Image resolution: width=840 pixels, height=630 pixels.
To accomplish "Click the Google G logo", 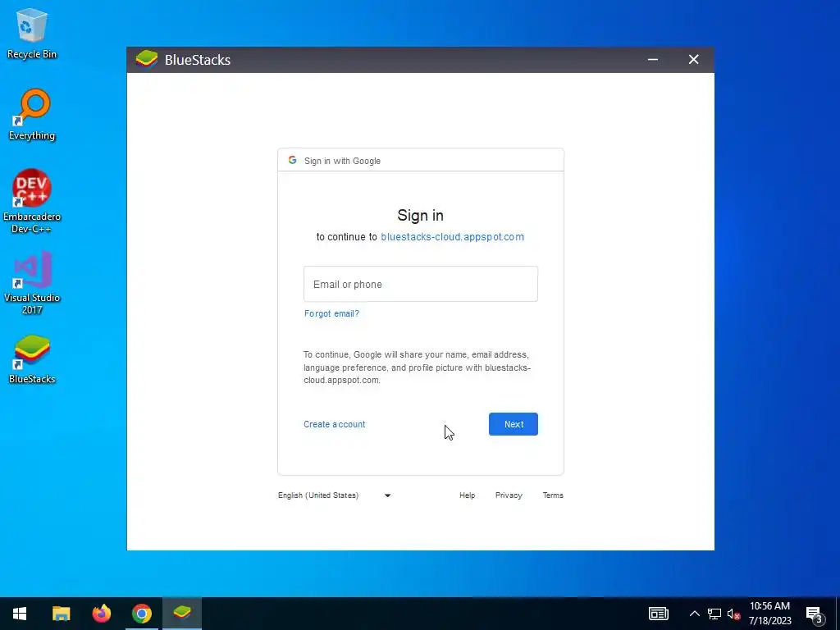I will coord(292,160).
